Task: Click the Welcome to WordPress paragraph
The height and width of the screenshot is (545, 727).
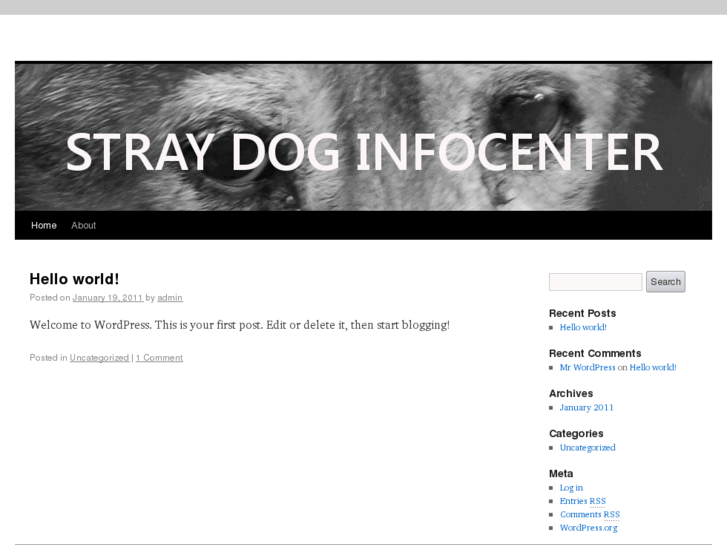Action: (x=240, y=325)
